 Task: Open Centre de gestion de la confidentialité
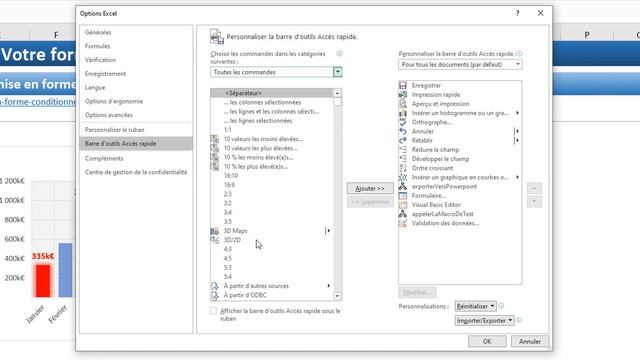tap(136, 172)
